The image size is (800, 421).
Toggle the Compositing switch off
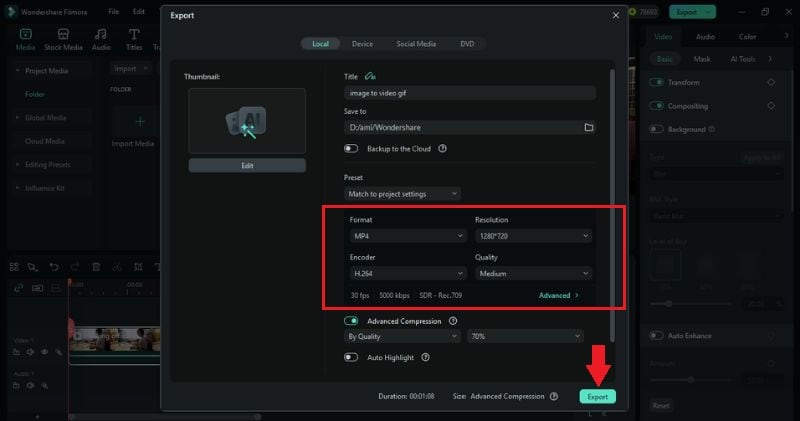(x=656, y=106)
